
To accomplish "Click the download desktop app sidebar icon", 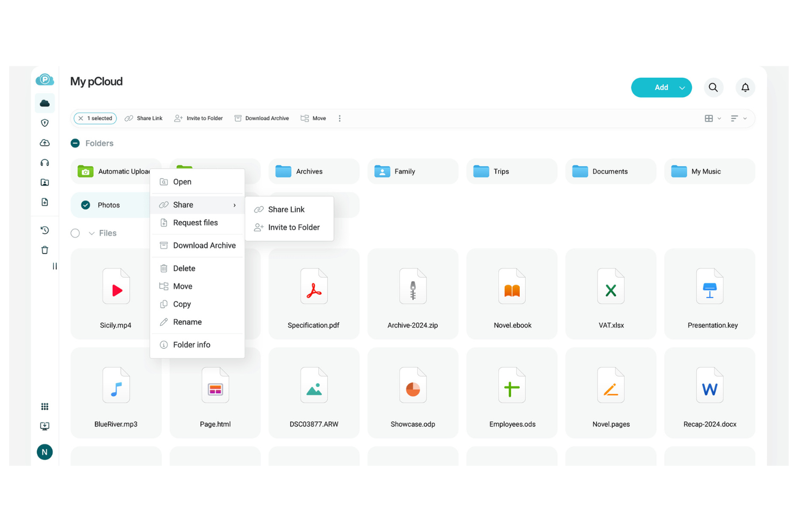I will pyautogui.click(x=45, y=426).
